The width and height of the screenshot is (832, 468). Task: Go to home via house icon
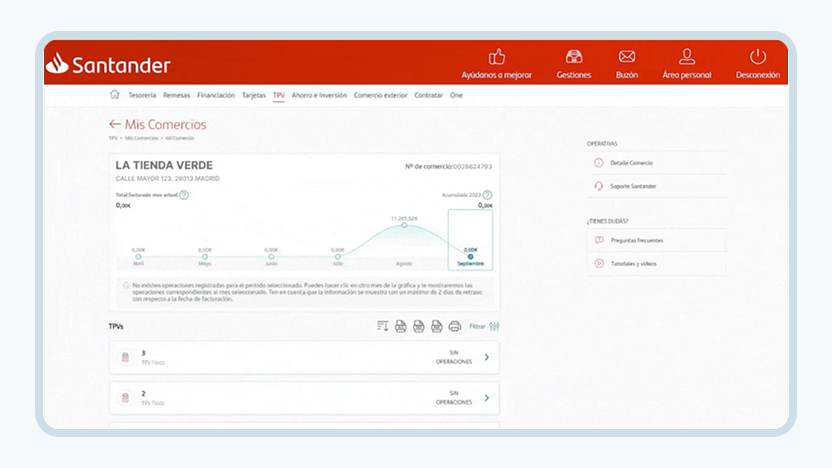click(115, 94)
